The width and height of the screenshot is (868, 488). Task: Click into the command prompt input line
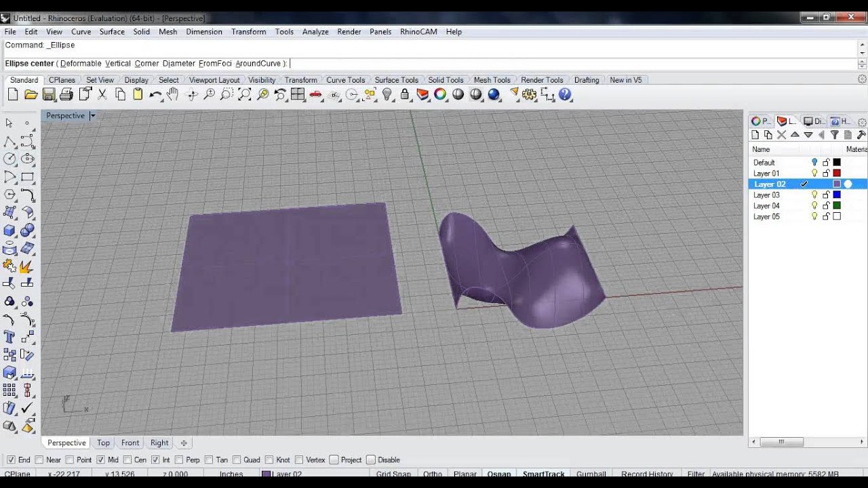click(x=430, y=63)
